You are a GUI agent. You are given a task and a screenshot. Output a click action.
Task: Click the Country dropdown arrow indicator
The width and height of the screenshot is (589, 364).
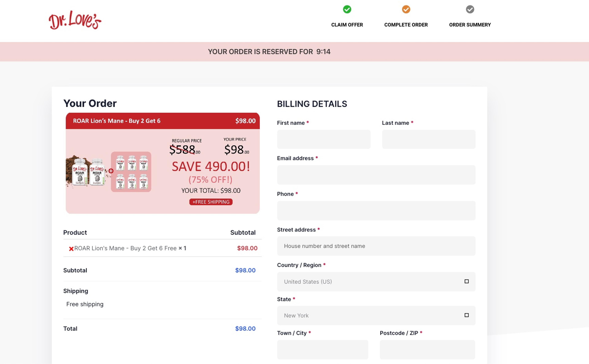[466, 281]
